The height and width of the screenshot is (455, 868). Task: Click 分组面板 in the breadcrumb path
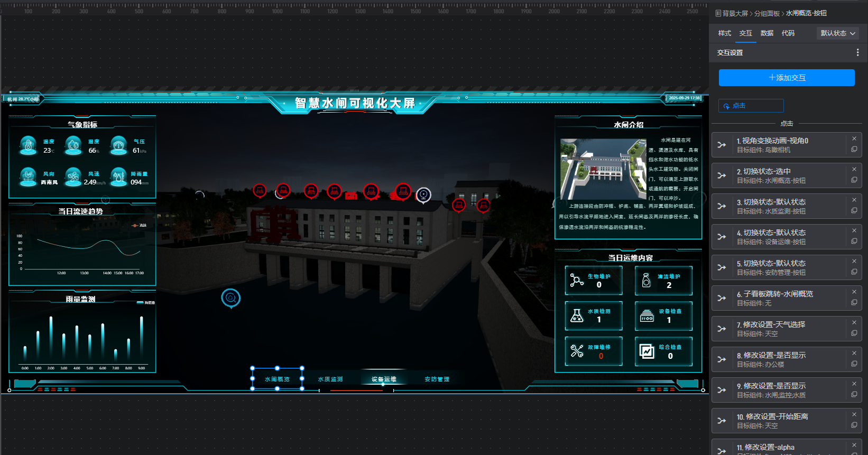(767, 13)
